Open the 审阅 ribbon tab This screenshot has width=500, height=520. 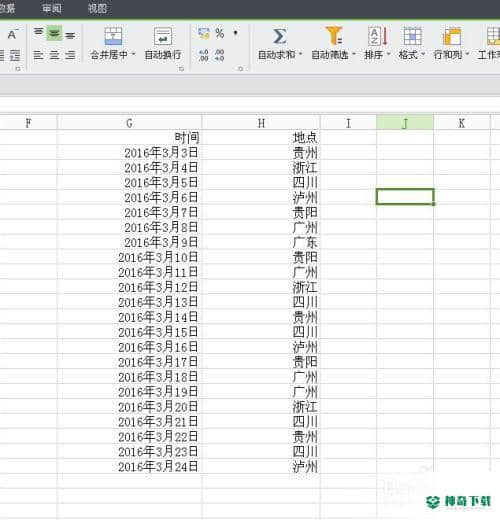pyautogui.click(x=52, y=8)
